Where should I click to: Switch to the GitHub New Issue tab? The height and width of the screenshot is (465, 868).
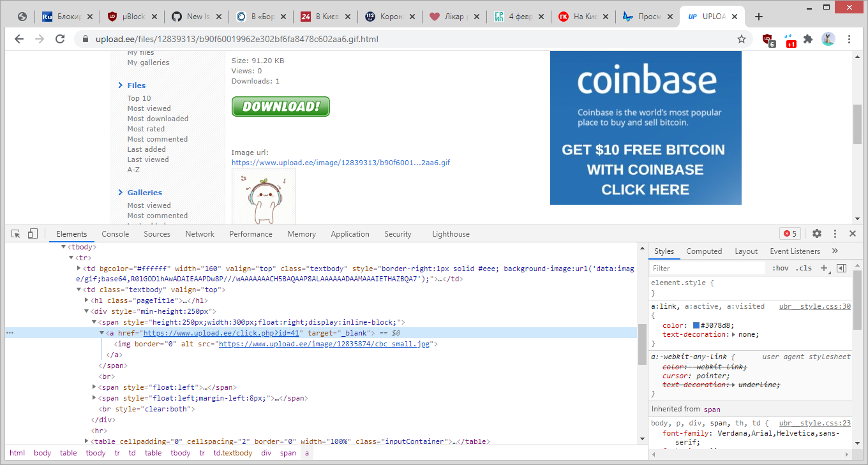pyautogui.click(x=195, y=17)
